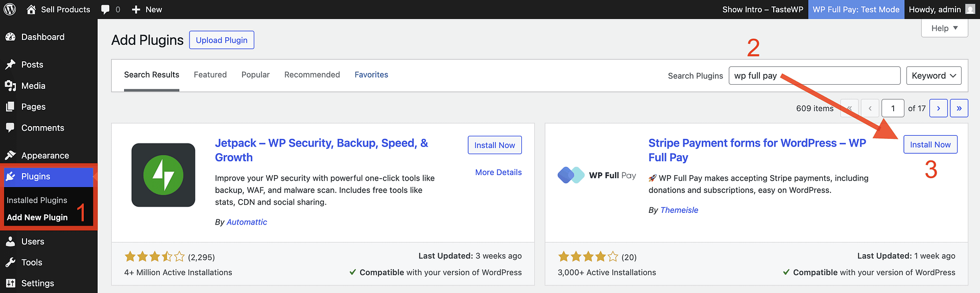Open Stripe Payment forms plugin title link
This screenshot has height=293, width=980.
[x=757, y=150]
